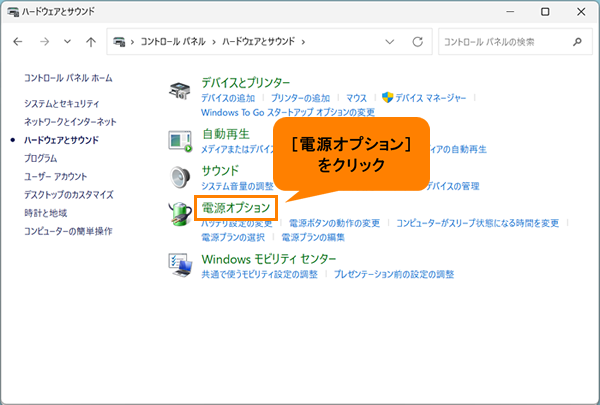Open ネットワークとインターネット category

tap(70, 122)
